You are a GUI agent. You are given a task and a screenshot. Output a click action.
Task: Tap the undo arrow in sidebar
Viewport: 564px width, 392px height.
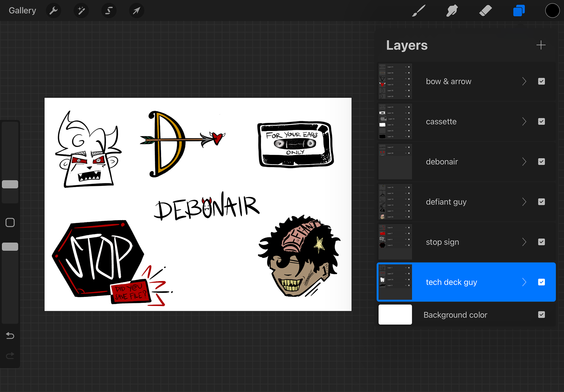10,336
